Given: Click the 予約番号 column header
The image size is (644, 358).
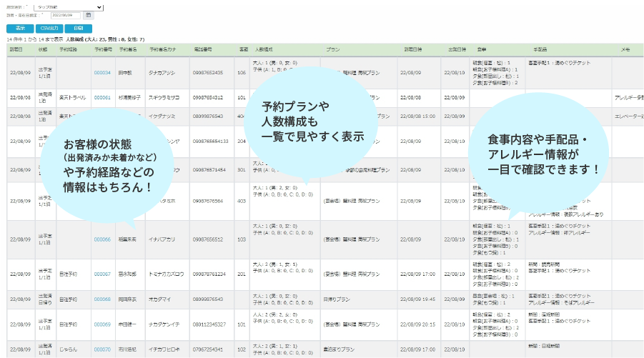Looking at the screenshot, I should click(x=103, y=49).
